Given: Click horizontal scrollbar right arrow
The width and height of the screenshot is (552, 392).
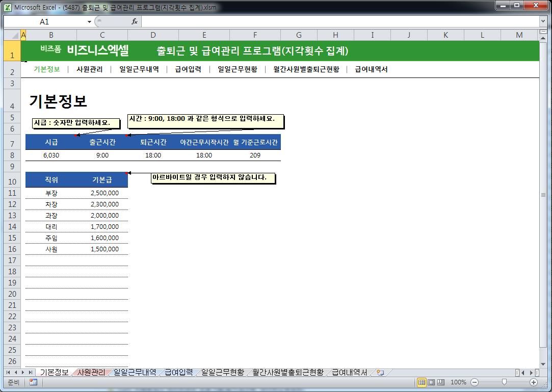Looking at the screenshot, I should 531,372.
